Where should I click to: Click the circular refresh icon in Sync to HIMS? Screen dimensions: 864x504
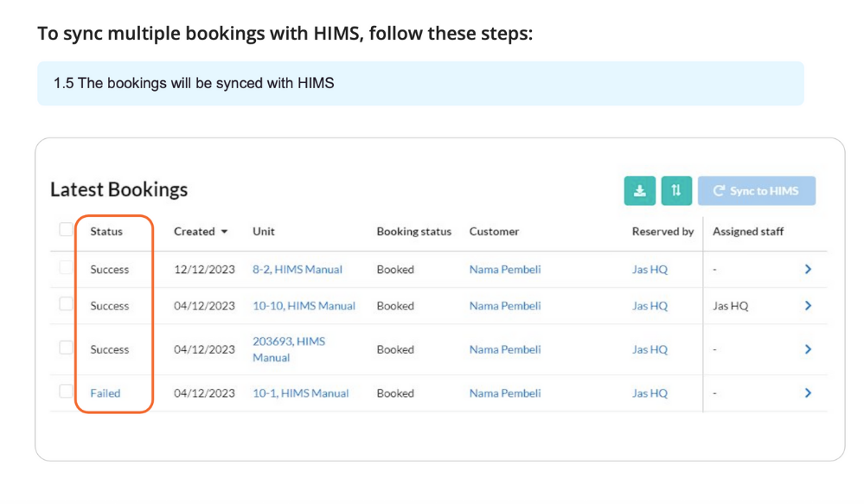click(x=718, y=190)
